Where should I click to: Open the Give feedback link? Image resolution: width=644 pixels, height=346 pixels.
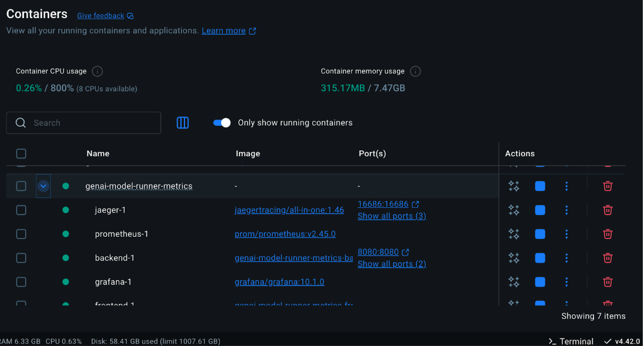(101, 16)
